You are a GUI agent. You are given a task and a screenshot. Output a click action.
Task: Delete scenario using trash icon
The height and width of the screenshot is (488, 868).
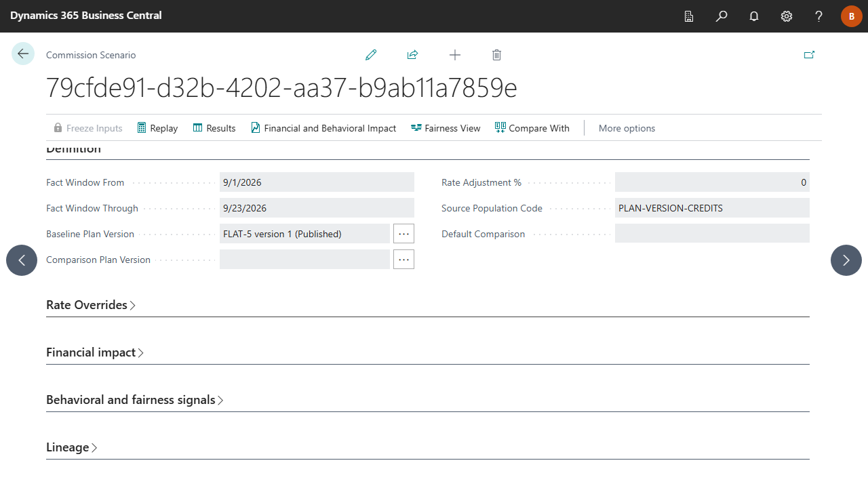click(496, 55)
